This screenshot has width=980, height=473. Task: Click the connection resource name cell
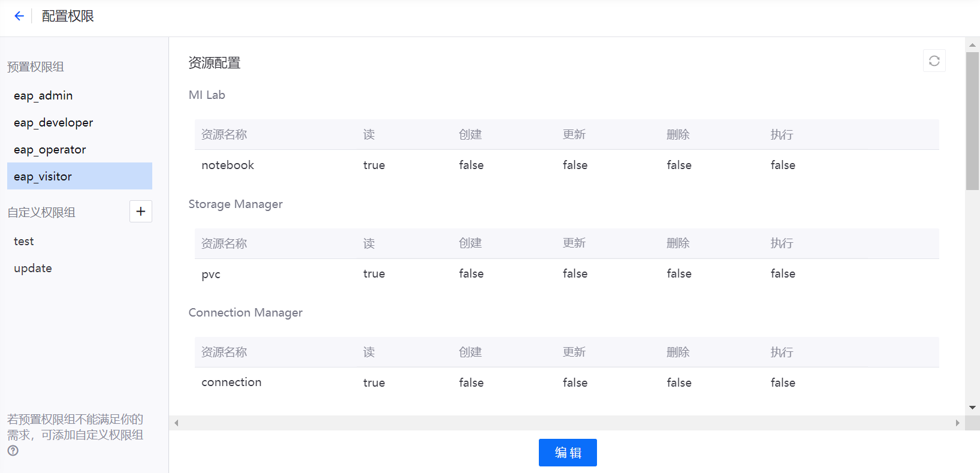click(x=231, y=382)
